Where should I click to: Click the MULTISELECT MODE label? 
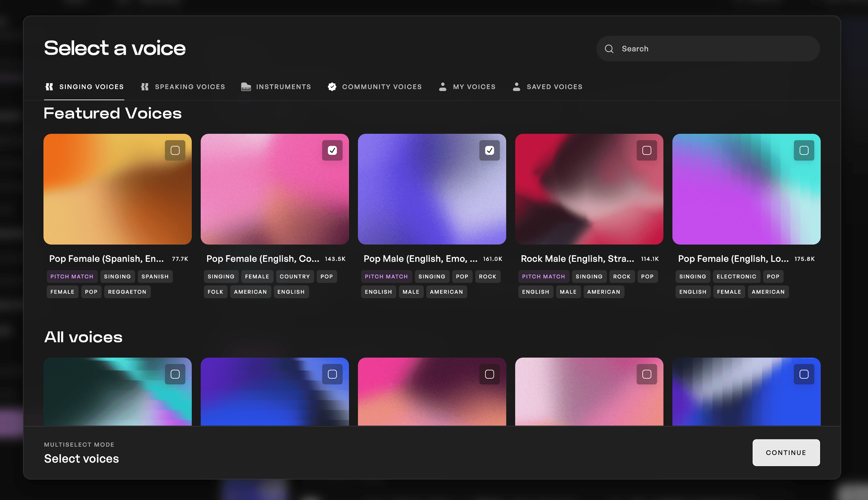(x=79, y=444)
